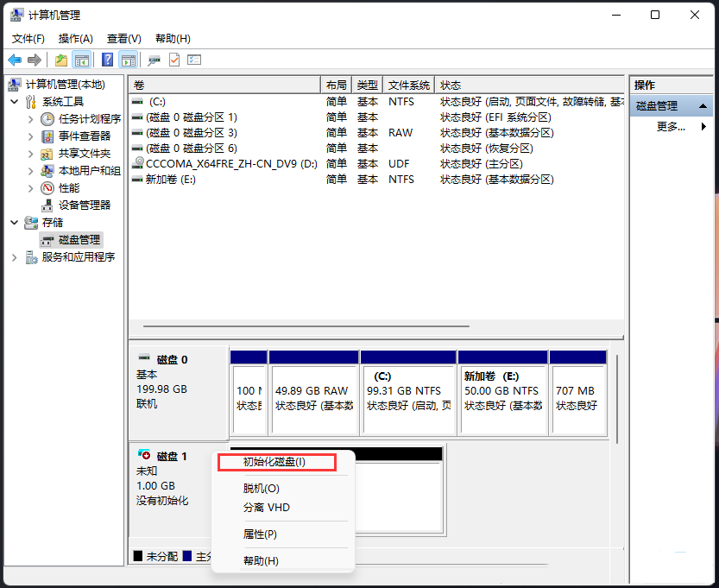Open the 操作(A) menu
Viewport: 719px width, 588px height.
[x=75, y=38]
